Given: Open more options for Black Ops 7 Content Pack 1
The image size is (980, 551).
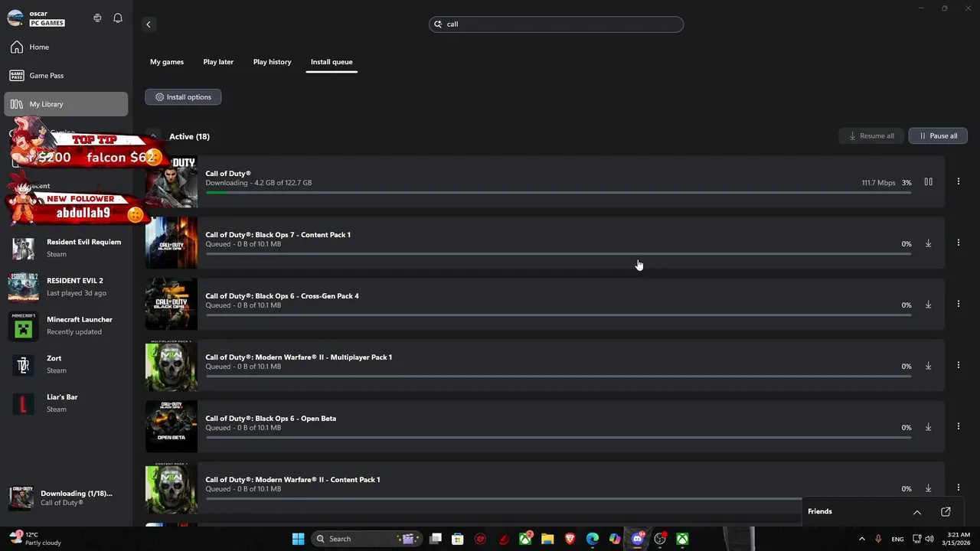Looking at the screenshot, I should click(x=958, y=243).
